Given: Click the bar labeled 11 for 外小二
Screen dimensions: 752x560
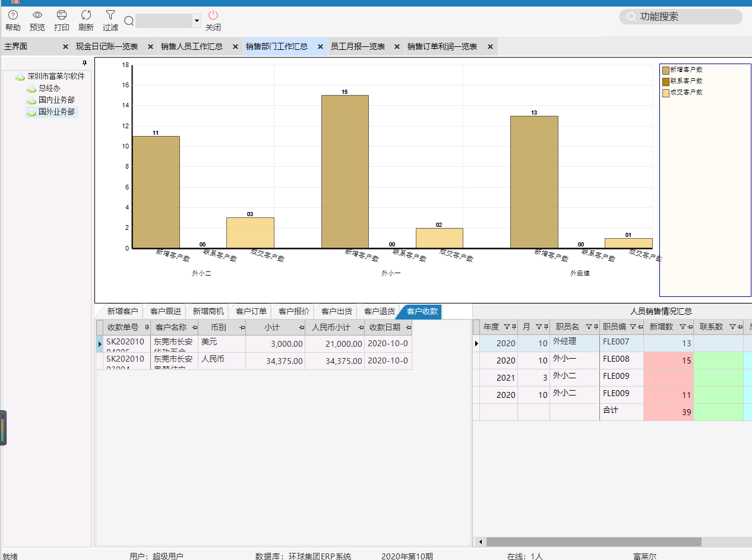Looking at the screenshot, I should click(156, 192).
